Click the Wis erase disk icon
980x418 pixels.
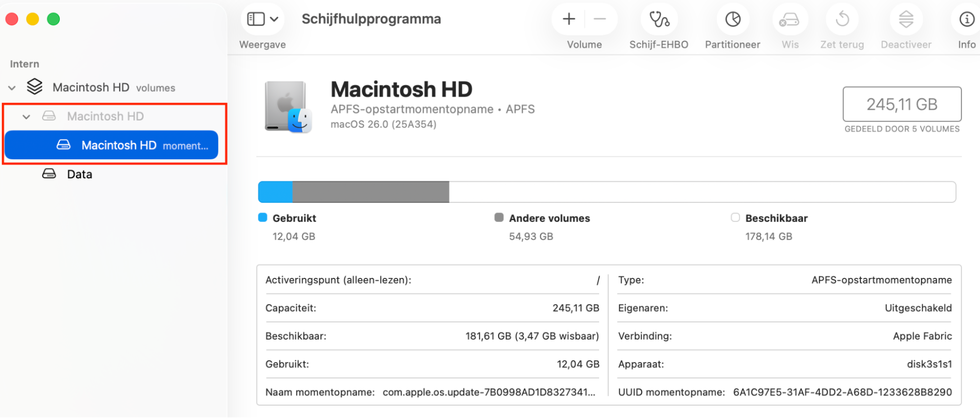coord(790,20)
